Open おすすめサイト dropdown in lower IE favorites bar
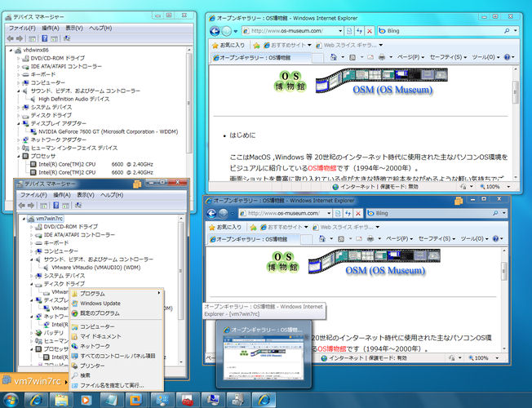The image size is (532, 408). click(306, 227)
